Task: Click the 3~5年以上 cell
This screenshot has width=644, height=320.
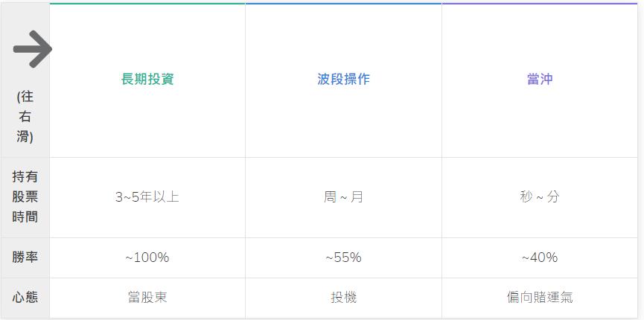Action: (x=147, y=197)
